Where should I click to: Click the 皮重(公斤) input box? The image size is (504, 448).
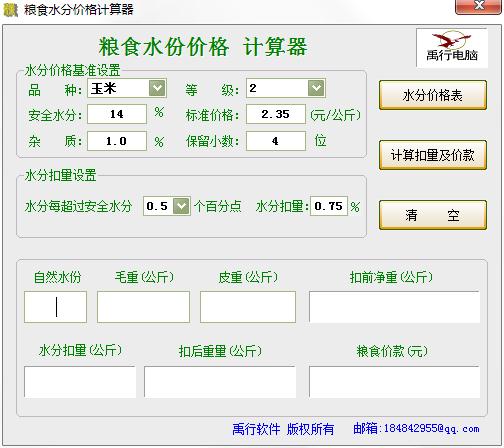248,307
